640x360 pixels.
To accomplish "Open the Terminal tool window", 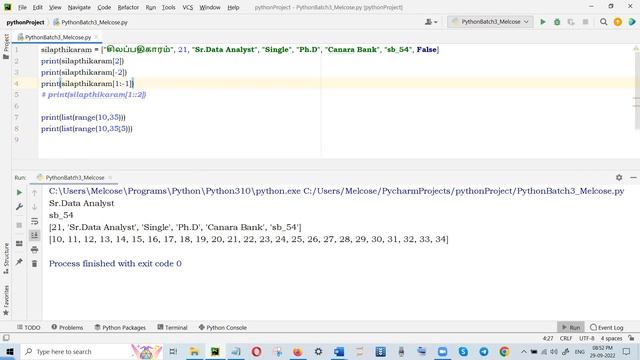I will (x=172, y=327).
